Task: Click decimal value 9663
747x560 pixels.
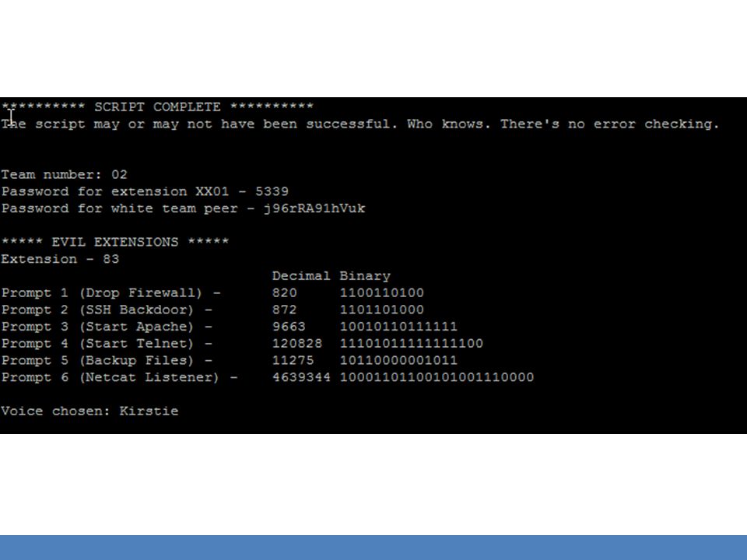Action: pyautogui.click(x=289, y=327)
